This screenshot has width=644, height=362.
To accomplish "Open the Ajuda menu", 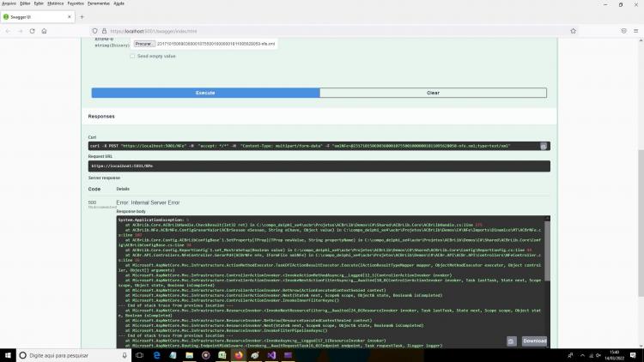I will (118, 3).
